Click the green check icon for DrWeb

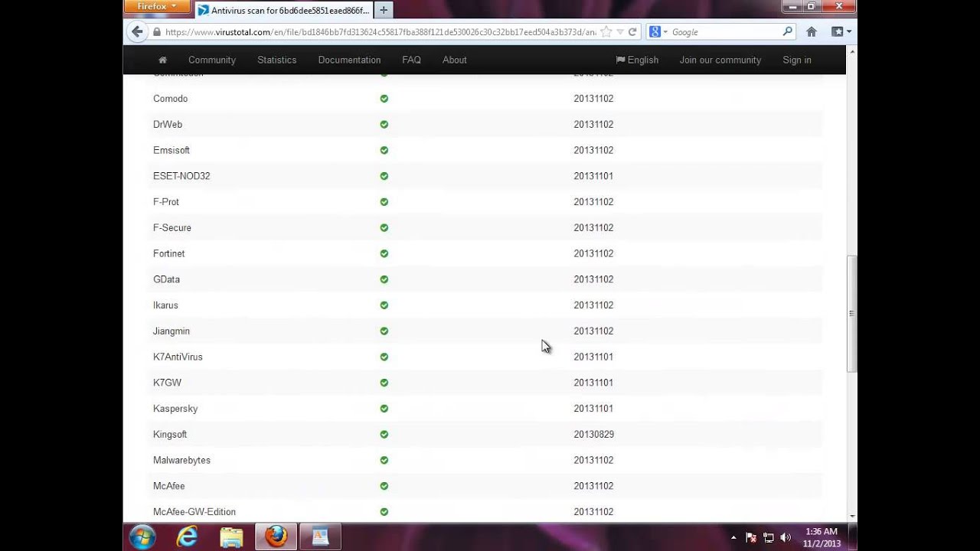click(x=384, y=124)
